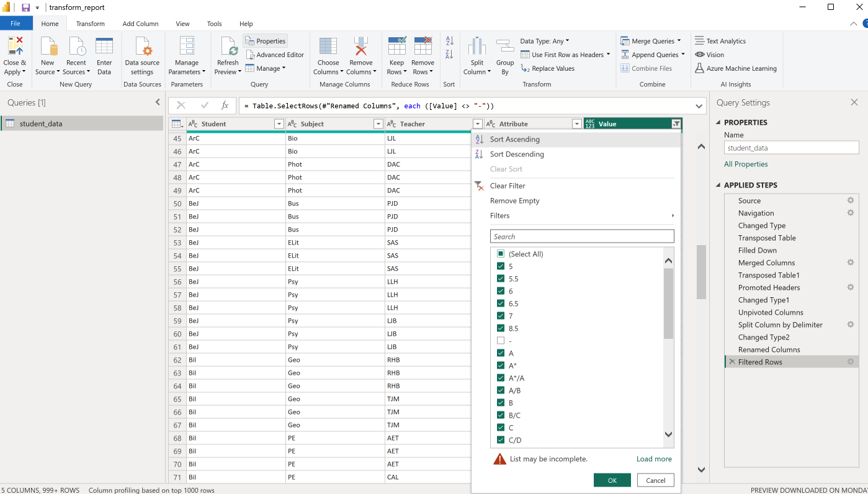Collapse the Queries pane
Viewport: 868px width, 494px height.
pos(158,102)
